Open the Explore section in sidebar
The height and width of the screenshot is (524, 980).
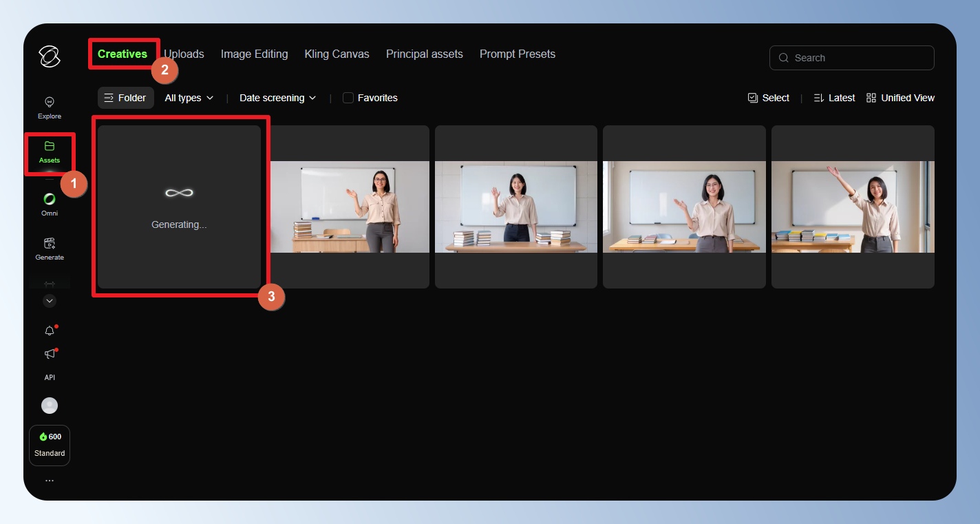(50, 107)
